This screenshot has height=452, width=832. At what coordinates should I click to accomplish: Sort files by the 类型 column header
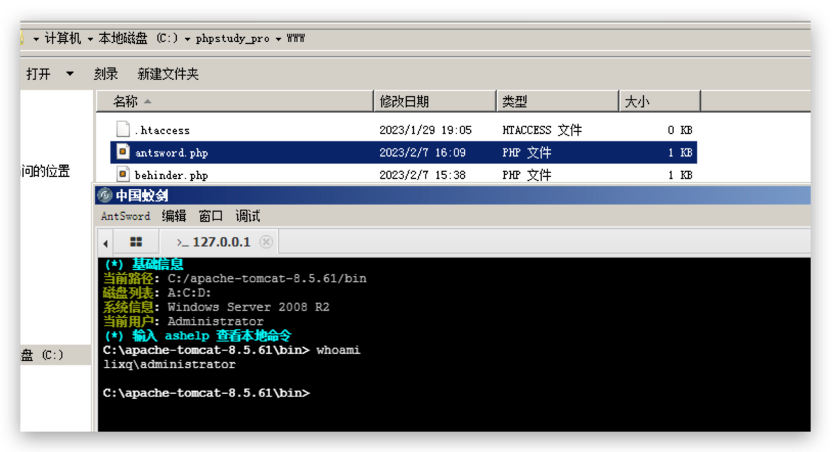point(558,101)
